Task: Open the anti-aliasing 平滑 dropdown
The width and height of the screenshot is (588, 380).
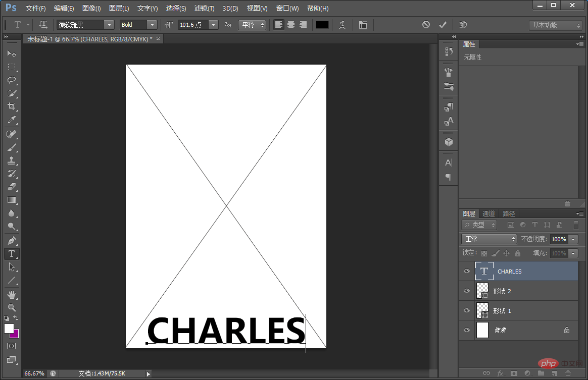Action: coord(252,25)
